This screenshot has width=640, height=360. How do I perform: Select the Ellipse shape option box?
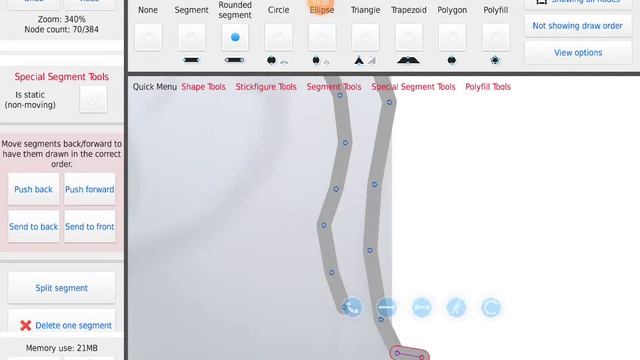point(322,37)
